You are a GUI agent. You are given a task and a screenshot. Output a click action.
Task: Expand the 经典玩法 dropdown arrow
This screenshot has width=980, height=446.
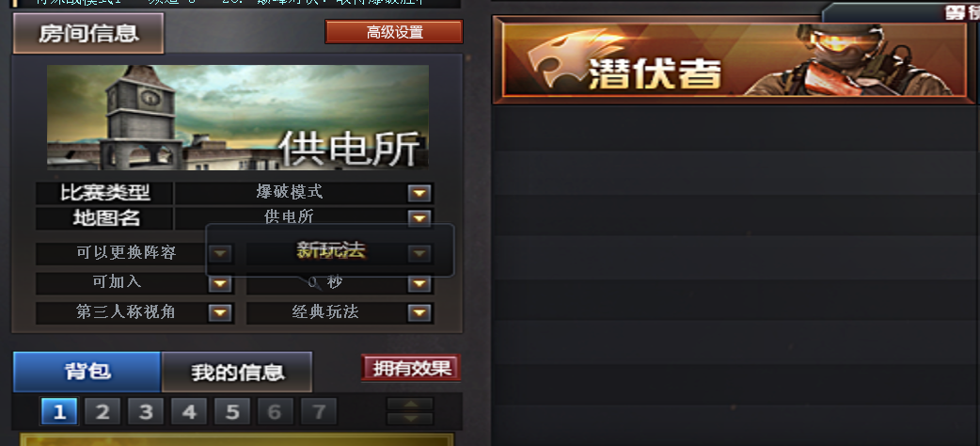click(419, 312)
